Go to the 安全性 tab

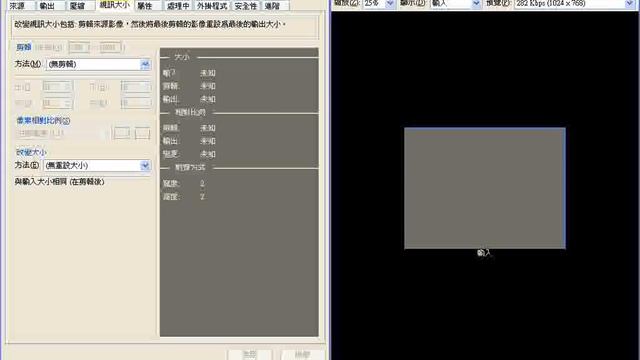(246, 5)
